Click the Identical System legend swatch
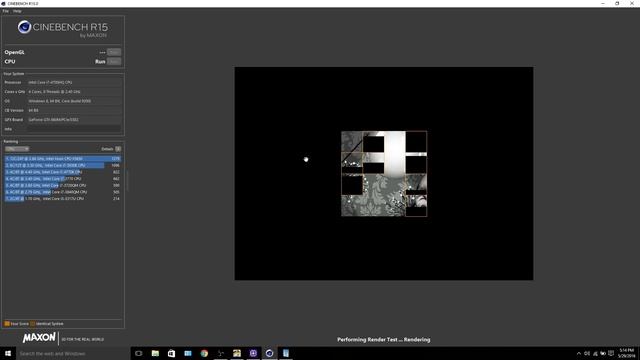This screenshot has height=360, width=640. 33,324
